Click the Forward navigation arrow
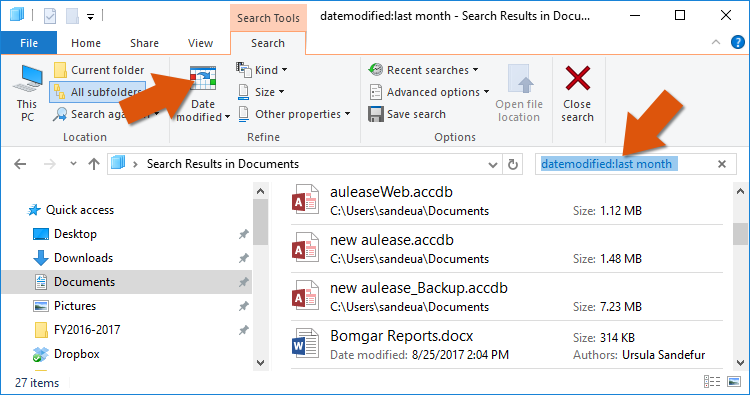The width and height of the screenshot is (750, 395). (49, 164)
